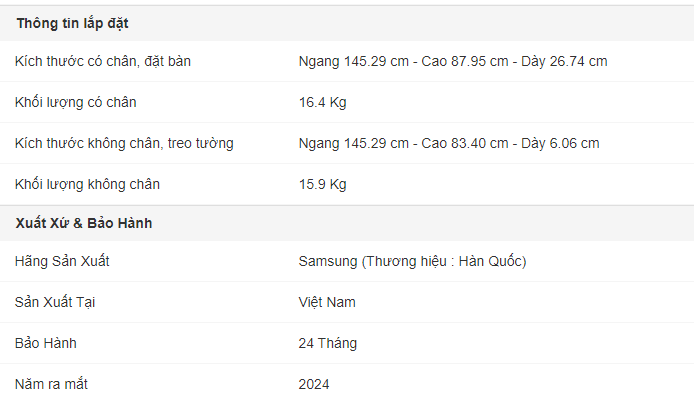Click the 'Dày 26.74 cm' depth text
694x403 pixels.
coord(564,61)
